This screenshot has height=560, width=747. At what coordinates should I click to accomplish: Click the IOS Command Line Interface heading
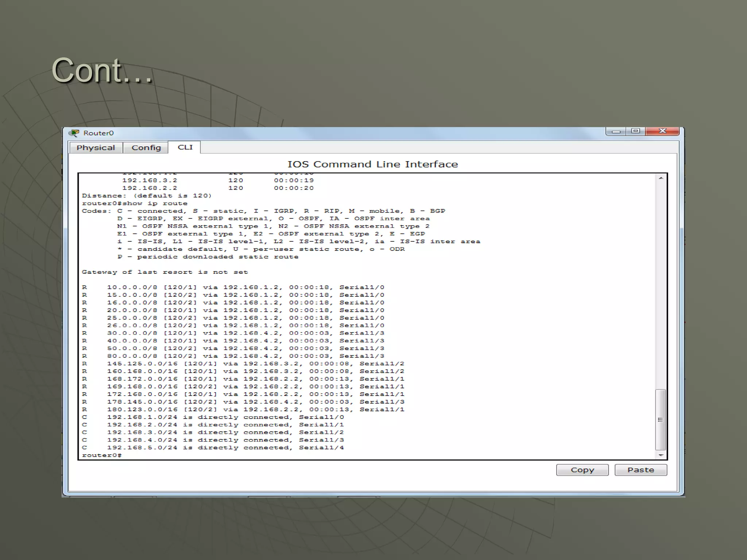[x=372, y=164]
